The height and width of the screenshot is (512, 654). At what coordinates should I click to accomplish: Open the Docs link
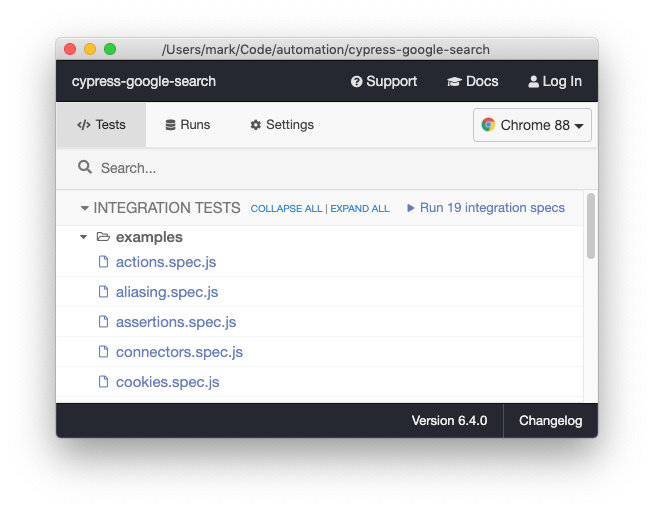coord(473,81)
